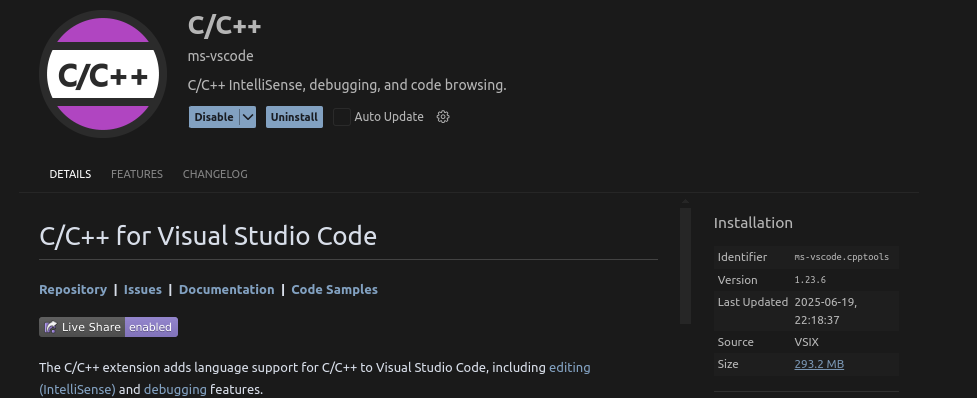Follow the debugging features link
977x398 pixels.
pos(175,390)
